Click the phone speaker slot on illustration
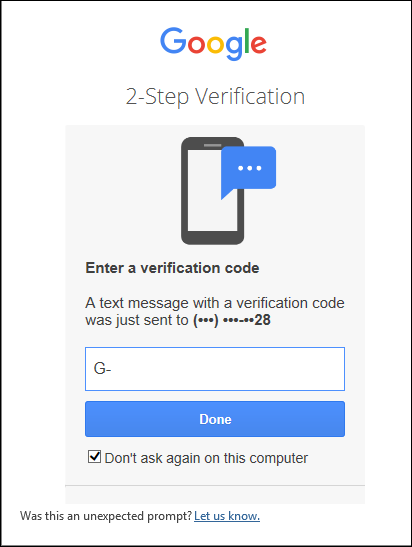Viewport: 412px width, 547px height. (212, 145)
